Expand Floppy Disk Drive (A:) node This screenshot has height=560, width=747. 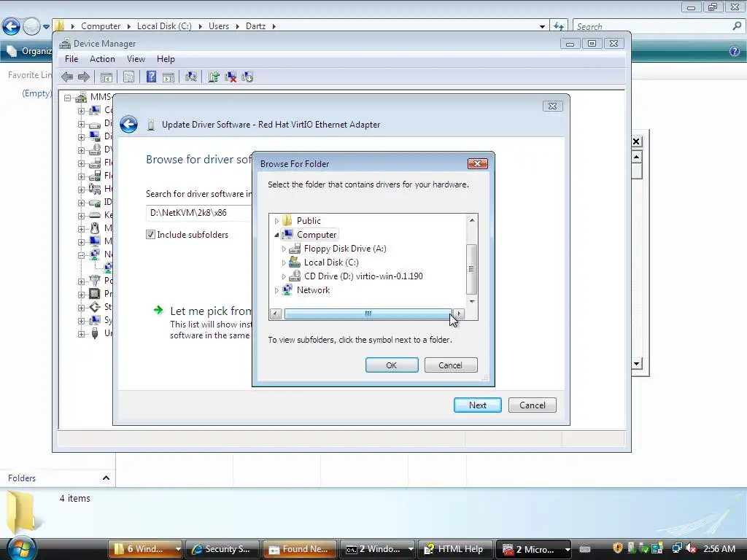tap(284, 249)
